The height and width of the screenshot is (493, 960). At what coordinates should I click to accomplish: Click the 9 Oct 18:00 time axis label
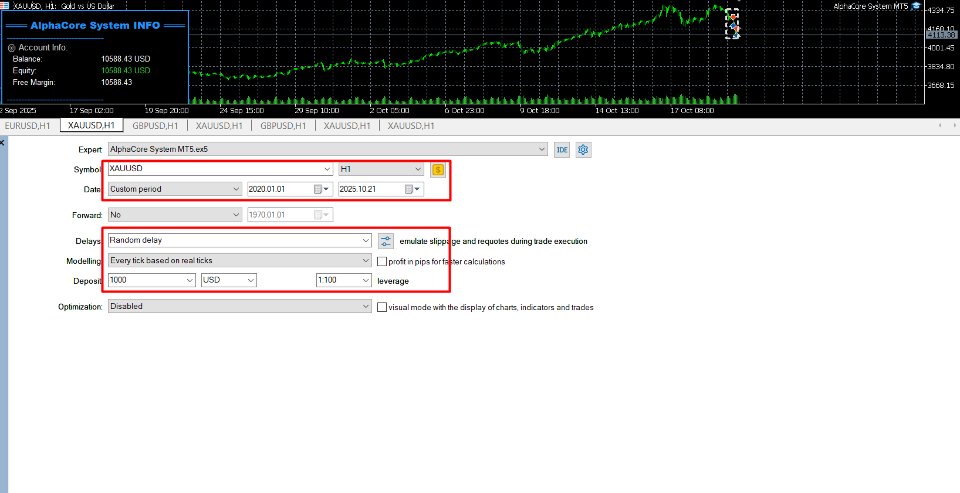[x=539, y=111]
